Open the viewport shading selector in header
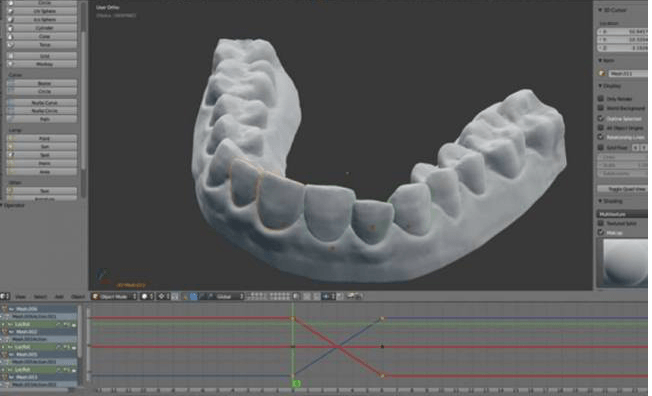This screenshot has width=652, height=396. pos(147,296)
